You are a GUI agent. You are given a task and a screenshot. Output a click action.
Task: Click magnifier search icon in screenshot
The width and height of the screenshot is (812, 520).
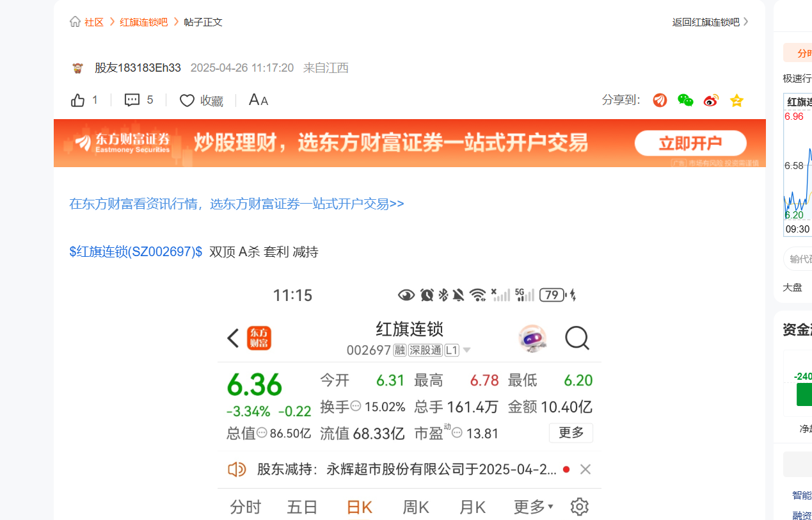[577, 337]
